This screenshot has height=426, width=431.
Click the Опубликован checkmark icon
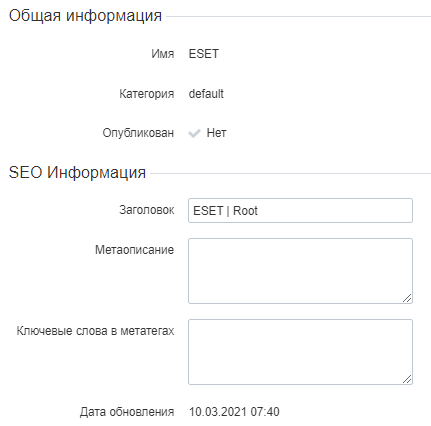(x=194, y=133)
